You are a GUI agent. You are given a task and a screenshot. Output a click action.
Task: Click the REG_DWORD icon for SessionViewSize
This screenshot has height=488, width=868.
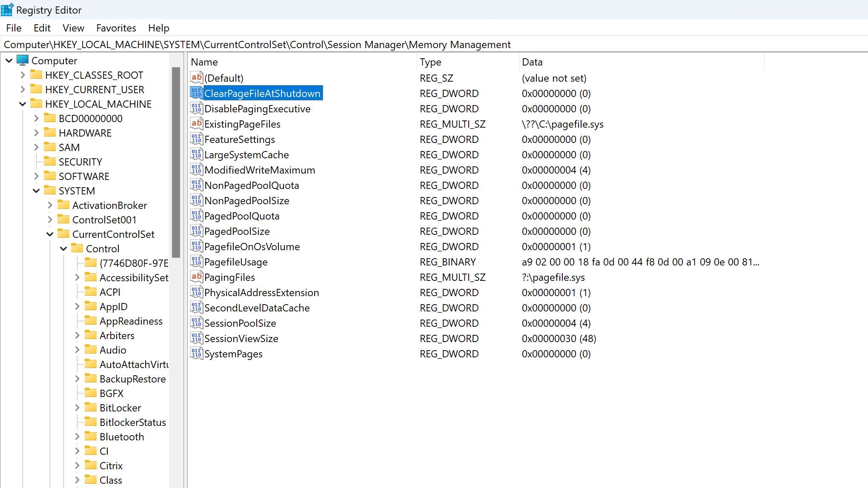197,338
